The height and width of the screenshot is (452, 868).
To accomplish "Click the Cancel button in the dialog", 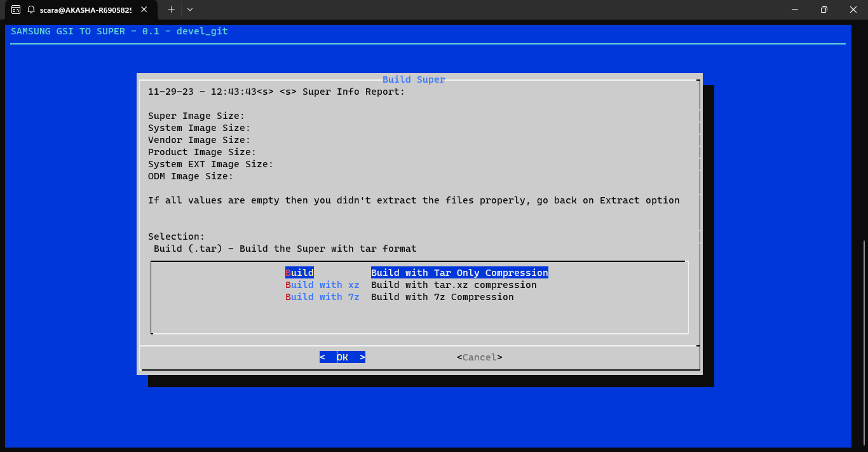I will pos(480,357).
